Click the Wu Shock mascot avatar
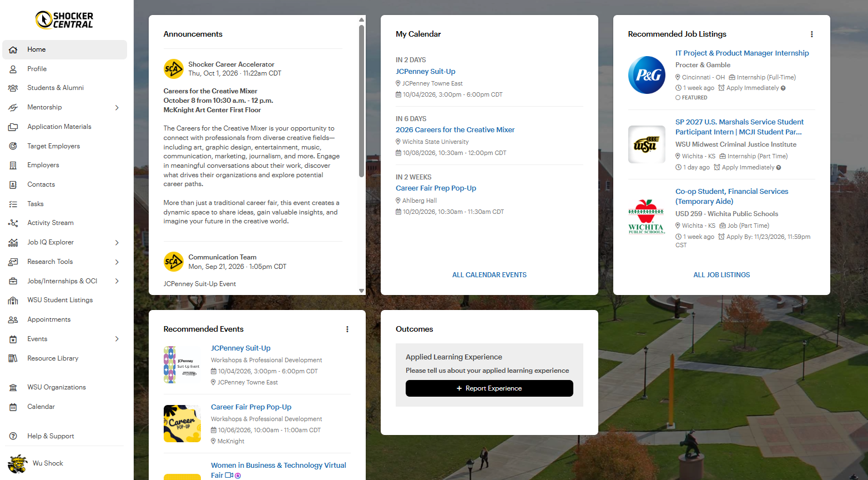Viewport: 868px width, 480px height. pyautogui.click(x=18, y=463)
